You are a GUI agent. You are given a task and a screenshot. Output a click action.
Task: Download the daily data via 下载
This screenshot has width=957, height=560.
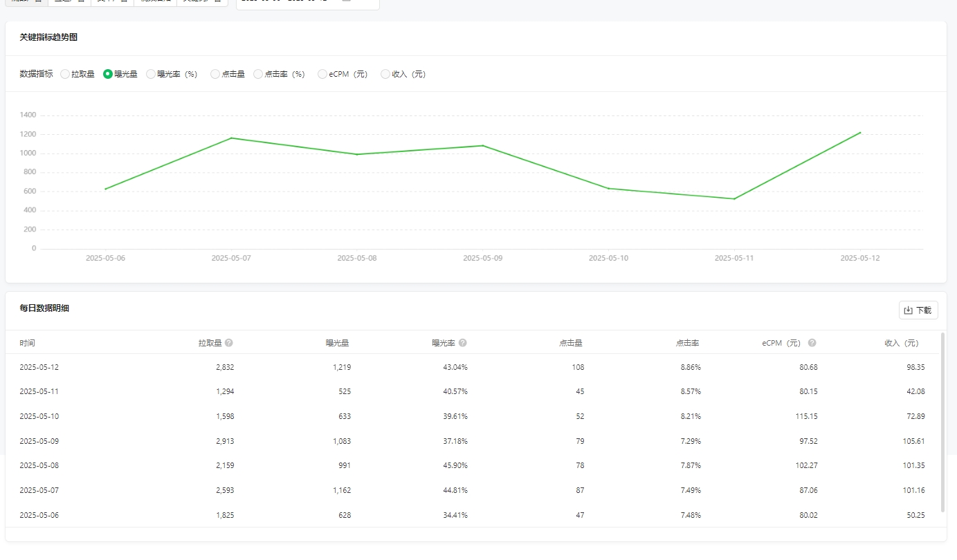pos(918,310)
